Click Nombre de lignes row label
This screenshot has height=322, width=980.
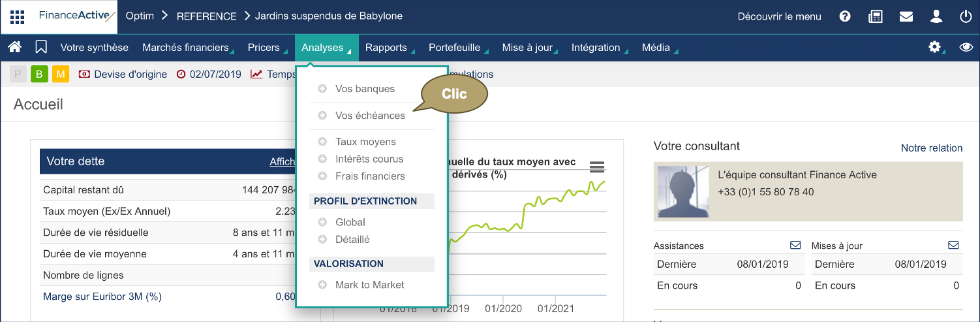click(84, 276)
